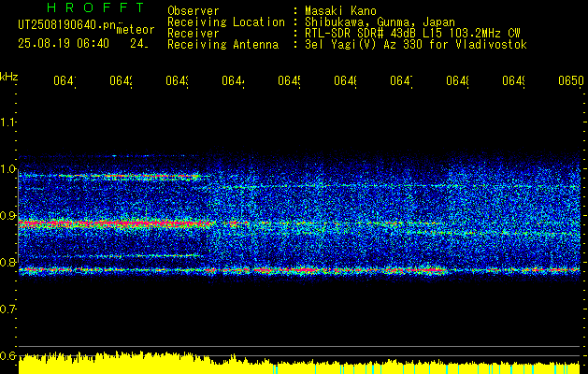The image size is (588, 374).
Task: Click the 0645 time axis marker
Action: point(289,81)
